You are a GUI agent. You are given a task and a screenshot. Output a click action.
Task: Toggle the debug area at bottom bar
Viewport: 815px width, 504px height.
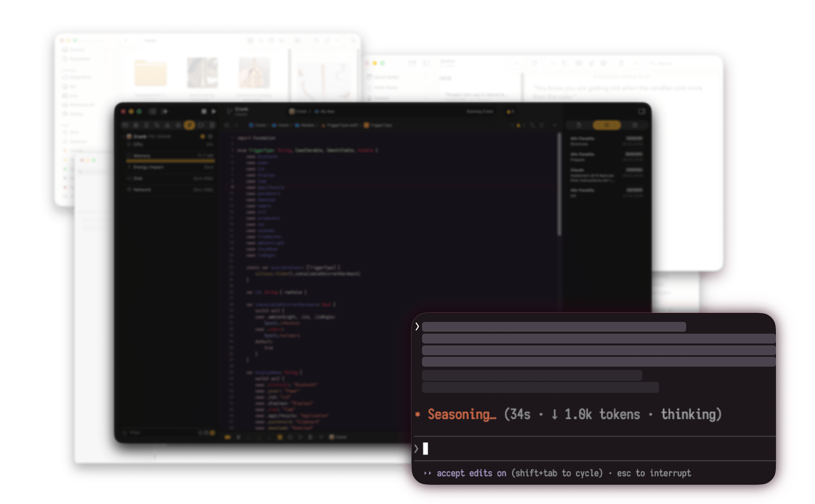[228, 437]
